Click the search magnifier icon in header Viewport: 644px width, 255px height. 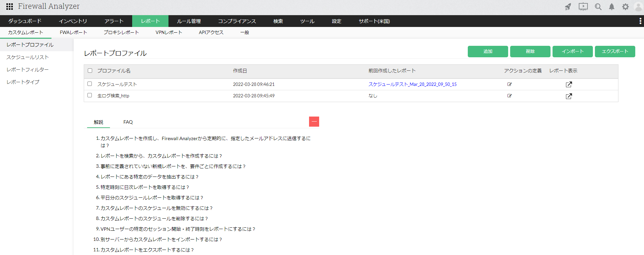pyautogui.click(x=598, y=7)
